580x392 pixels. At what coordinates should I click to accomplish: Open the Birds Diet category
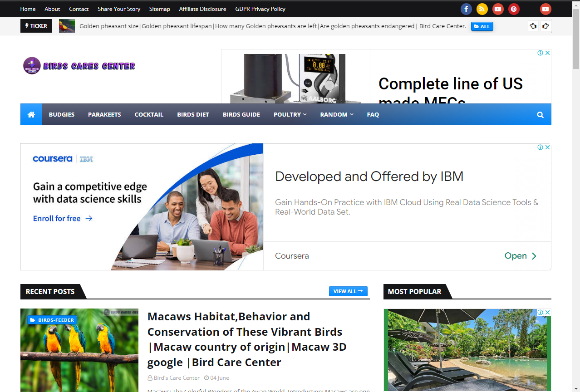(193, 114)
